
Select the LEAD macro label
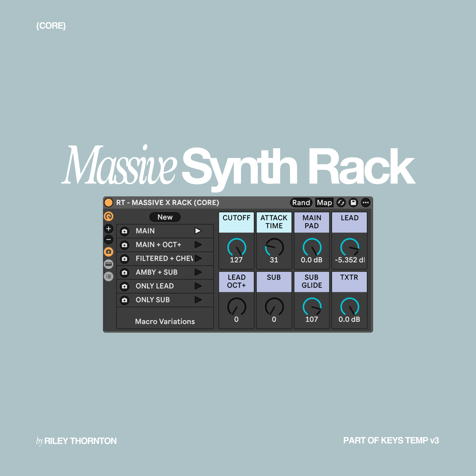[350, 222]
